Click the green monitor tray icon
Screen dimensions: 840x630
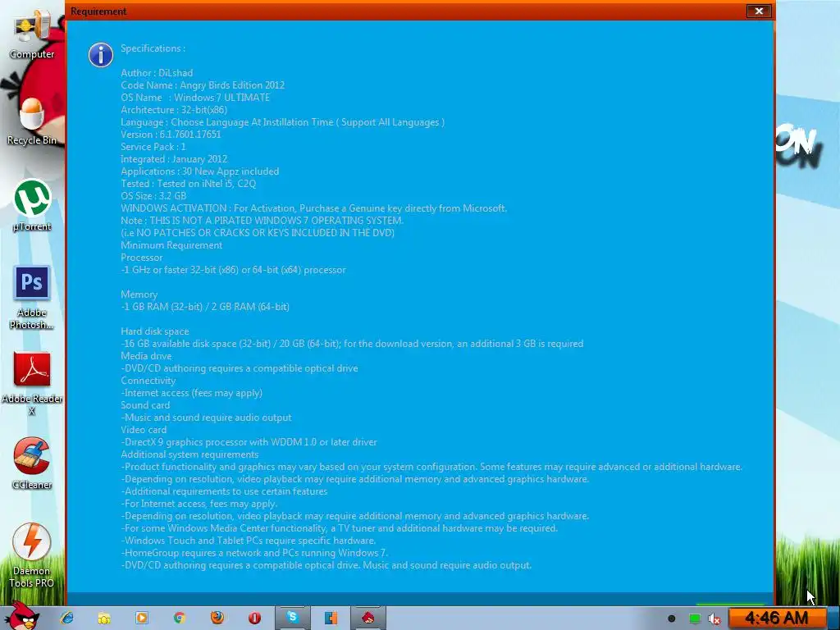tap(694, 619)
